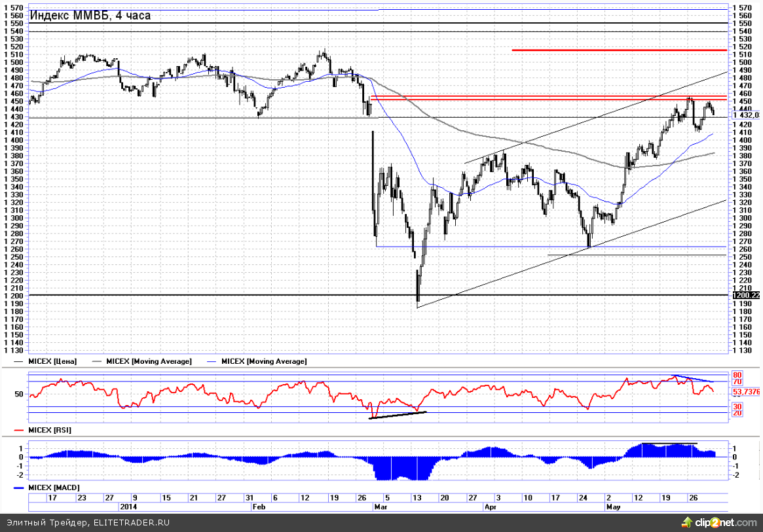
Task: Click the MICEX [MACD] legend text
Action: (x=54, y=488)
